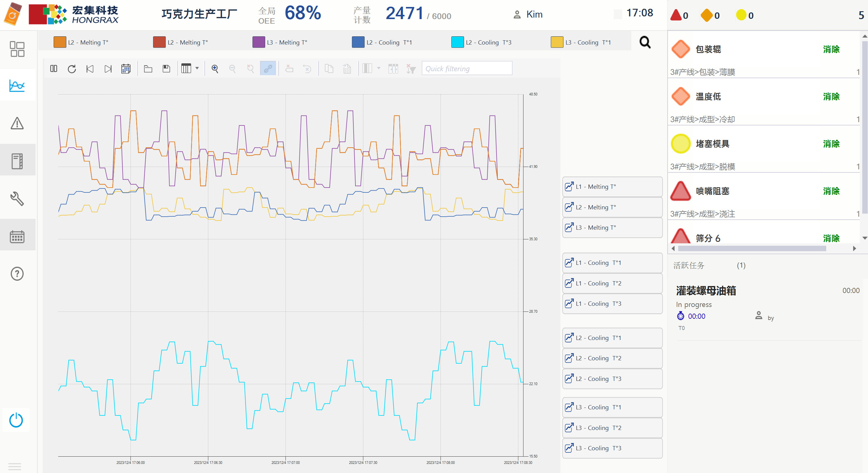
Task: Open the columns layout dropdown arrow
Action: click(x=197, y=68)
